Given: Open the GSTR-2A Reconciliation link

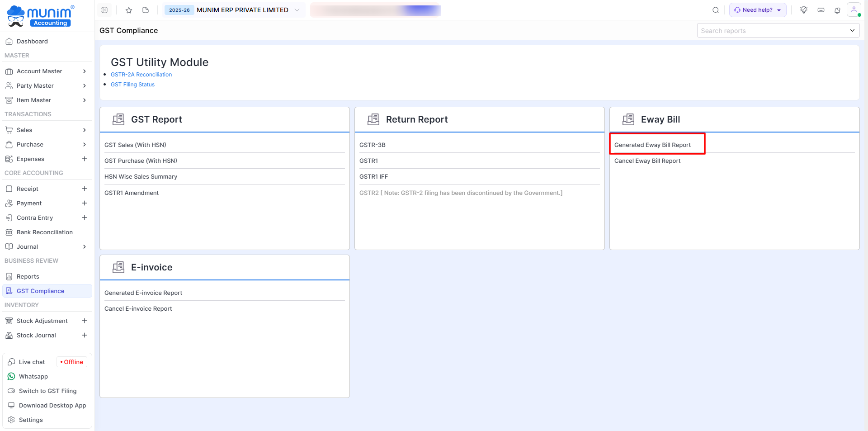Looking at the screenshot, I should click(141, 75).
